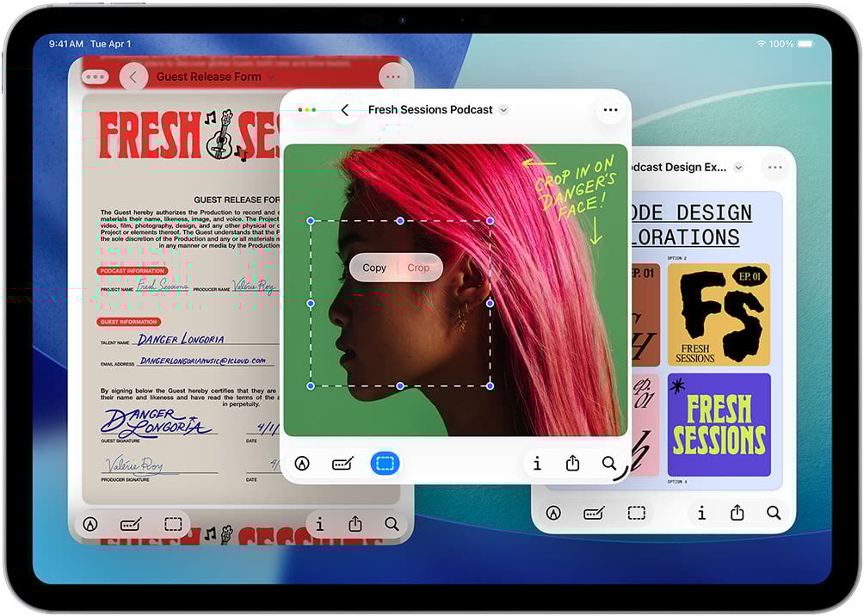Viewport: 864px width, 616px height.
Task: Crop the image to the selection
Action: (x=418, y=268)
